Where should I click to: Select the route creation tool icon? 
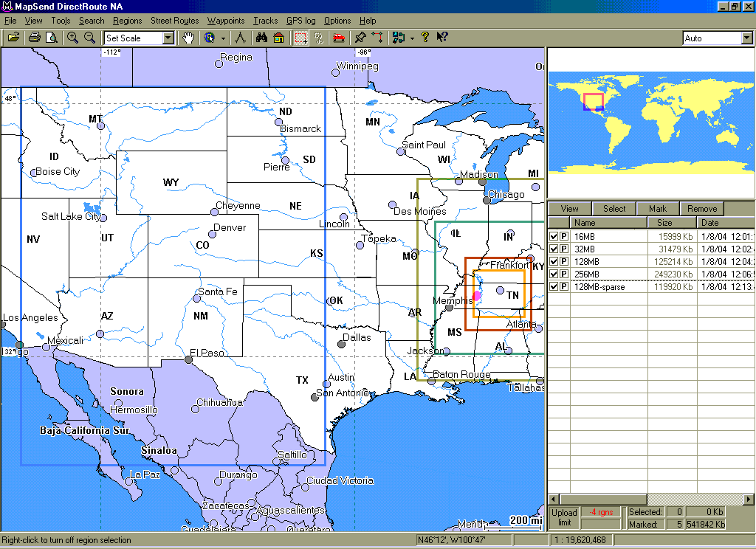click(377, 38)
